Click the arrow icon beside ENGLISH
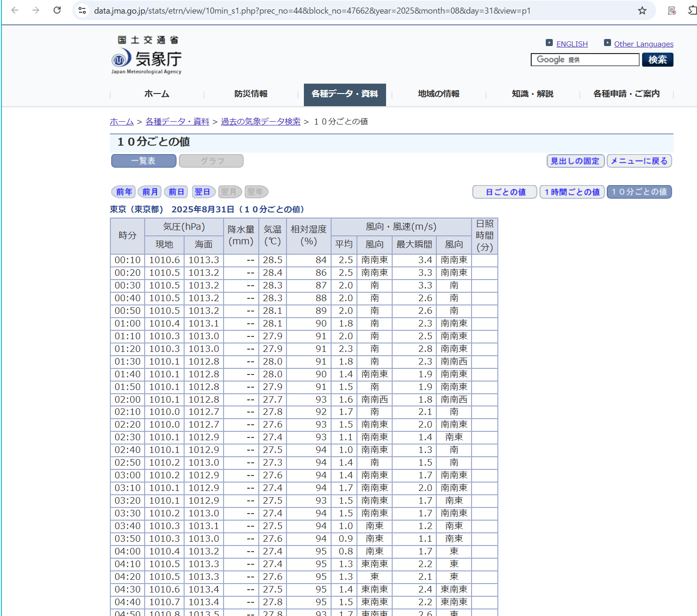 (549, 43)
